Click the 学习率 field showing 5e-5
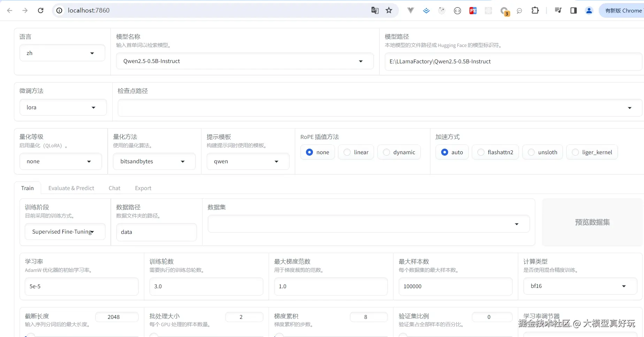Viewport: 644px width, 337px height. coord(82,286)
